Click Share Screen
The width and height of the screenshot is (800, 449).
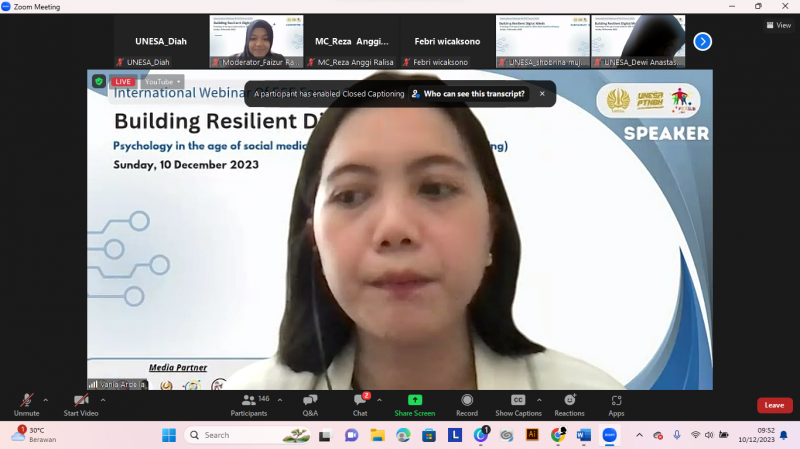415,406
